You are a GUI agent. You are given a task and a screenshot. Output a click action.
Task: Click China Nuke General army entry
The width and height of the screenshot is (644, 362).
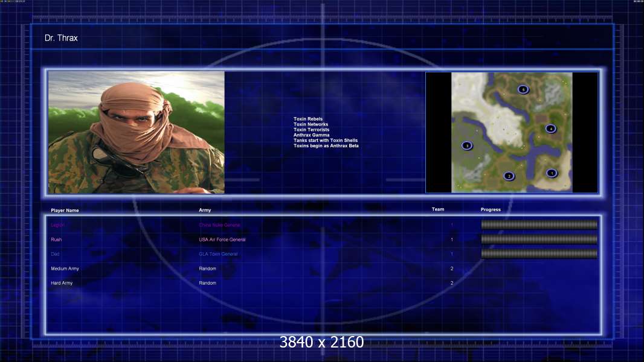(x=220, y=225)
